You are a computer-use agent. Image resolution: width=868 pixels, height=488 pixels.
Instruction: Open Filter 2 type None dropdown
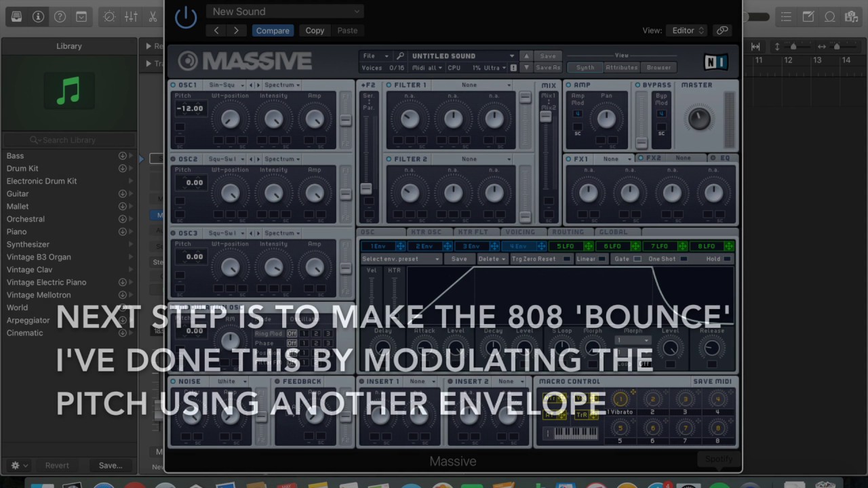click(x=472, y=159)
